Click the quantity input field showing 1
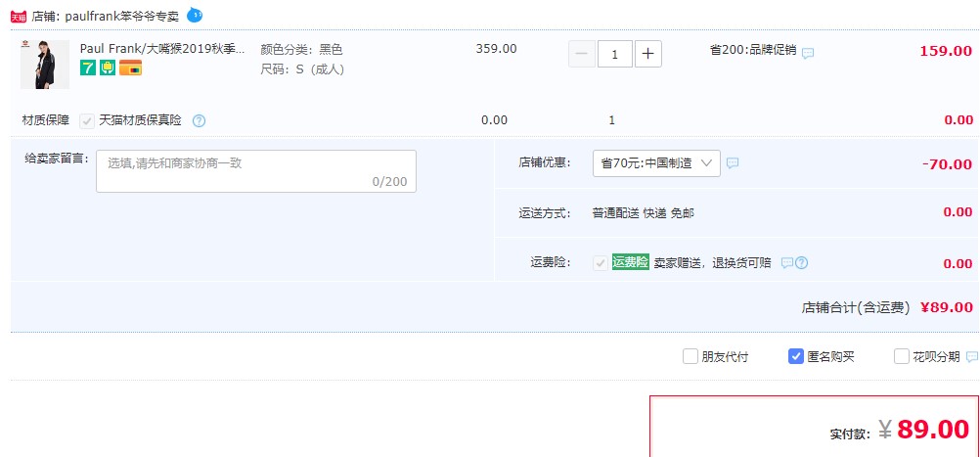980x457 pixels. pyautogui.click(x=615, y=54)
